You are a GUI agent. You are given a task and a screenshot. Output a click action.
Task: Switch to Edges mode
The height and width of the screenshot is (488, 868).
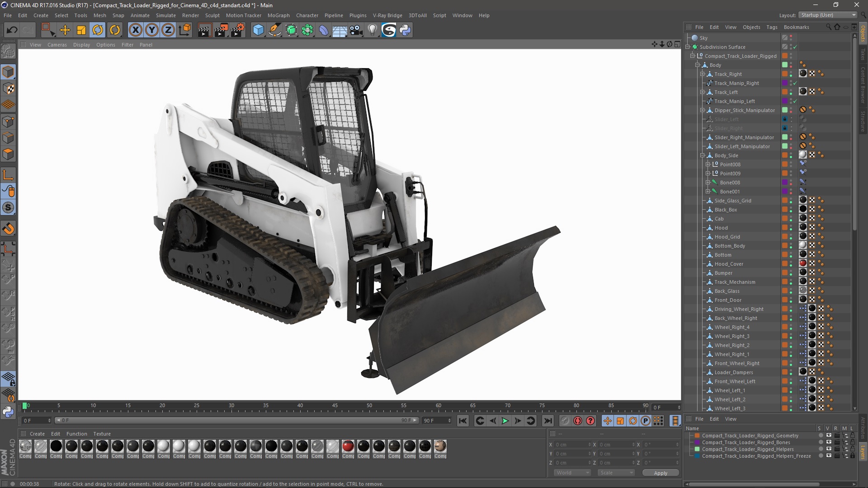click(8, 138)
